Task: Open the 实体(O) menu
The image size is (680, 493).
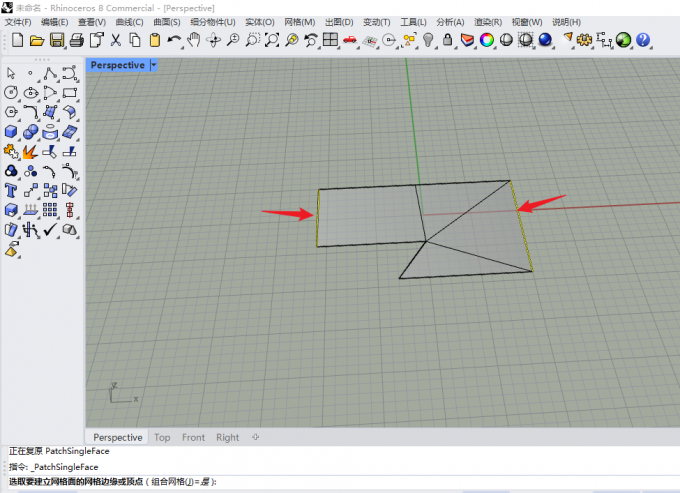Action: (x=260, y=22)
